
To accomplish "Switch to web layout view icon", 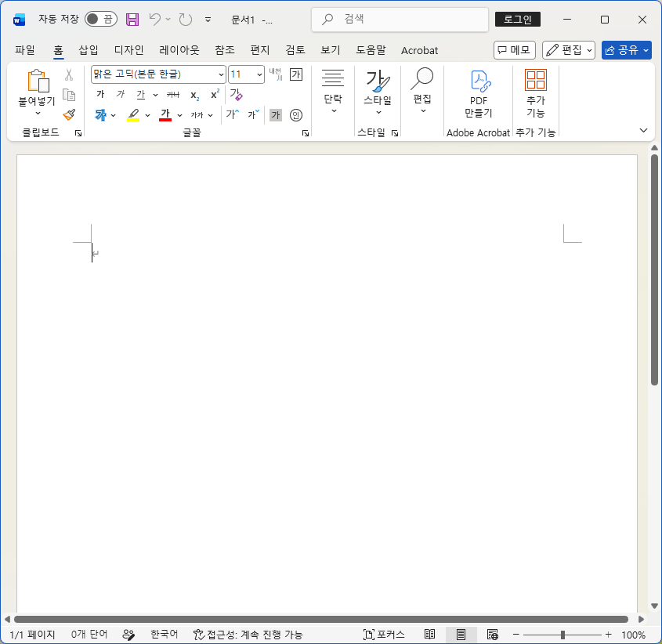I will click(x=492, y=635).
